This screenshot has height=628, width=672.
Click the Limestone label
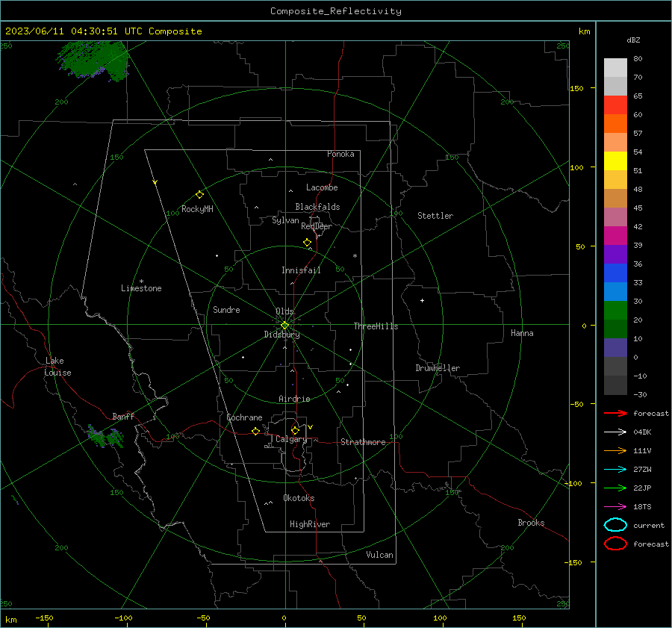pyautogui.click(x=141, y=288)
